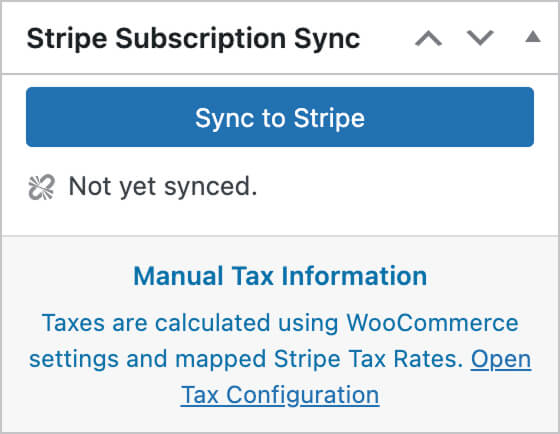This screenshot has width=560, height=434.
Task: Move Stripe Subscription Sync panel down
Action: point(480,38)
